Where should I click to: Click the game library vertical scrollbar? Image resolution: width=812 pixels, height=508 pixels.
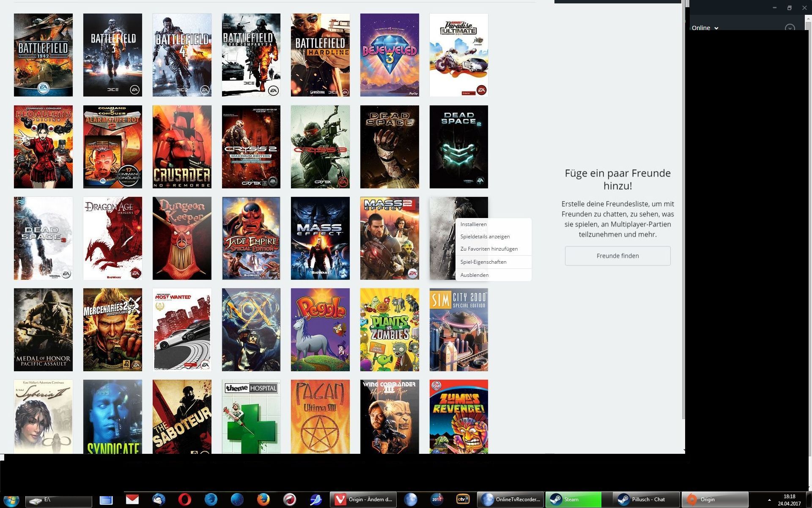(x=683, y=212)
